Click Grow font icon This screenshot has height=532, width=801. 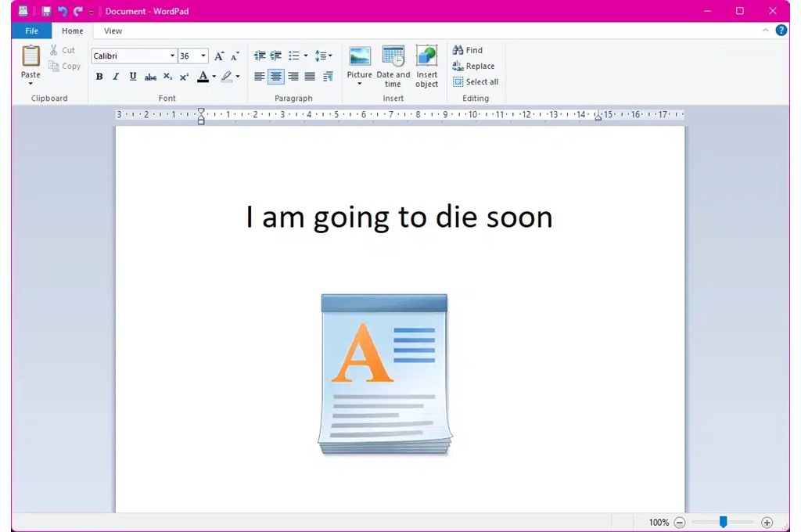219,56
